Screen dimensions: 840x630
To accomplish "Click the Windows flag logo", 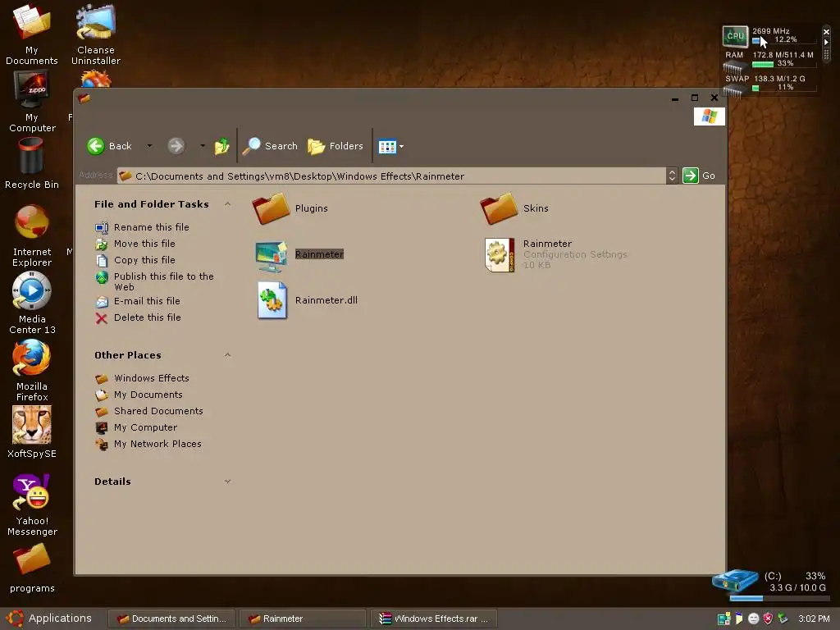I will pos(710,116).
